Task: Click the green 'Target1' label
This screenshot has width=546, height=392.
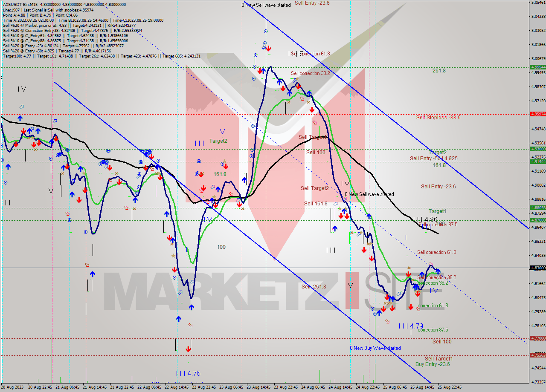Action: [x=438, y=211]
